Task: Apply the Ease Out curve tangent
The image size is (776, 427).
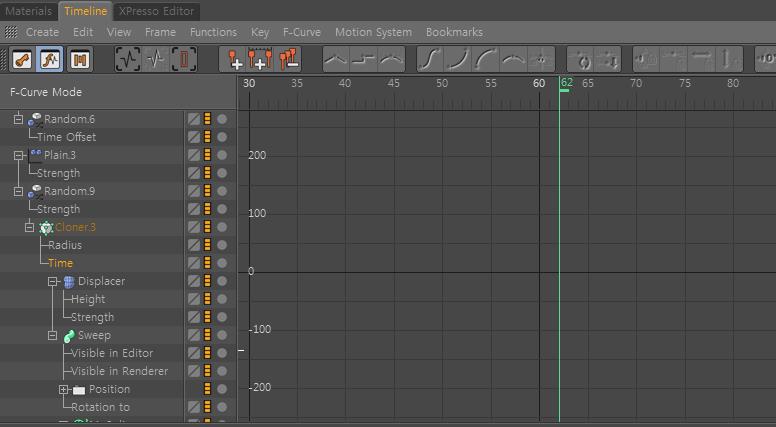Action: [485, 60]
